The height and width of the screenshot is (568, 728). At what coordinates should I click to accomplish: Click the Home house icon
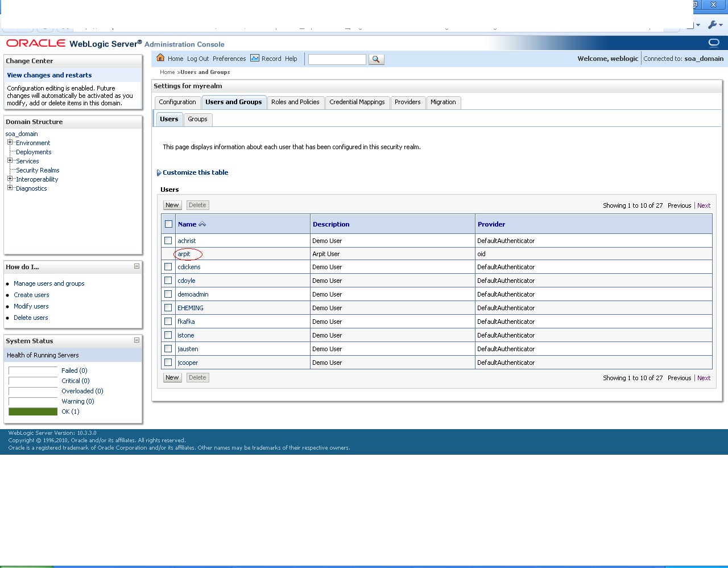tap(160, 58)
